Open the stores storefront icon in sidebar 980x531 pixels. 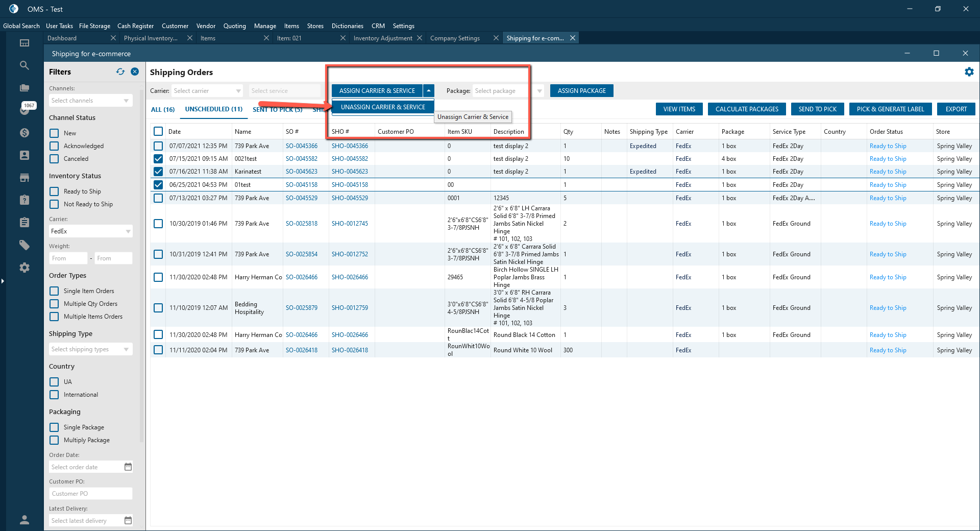click(24, 178)
